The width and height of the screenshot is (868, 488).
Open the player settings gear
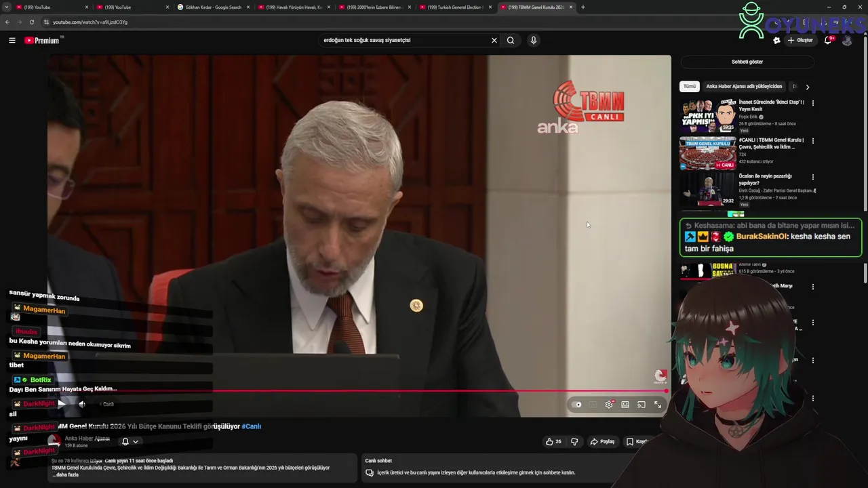click(x=609, y=405)
